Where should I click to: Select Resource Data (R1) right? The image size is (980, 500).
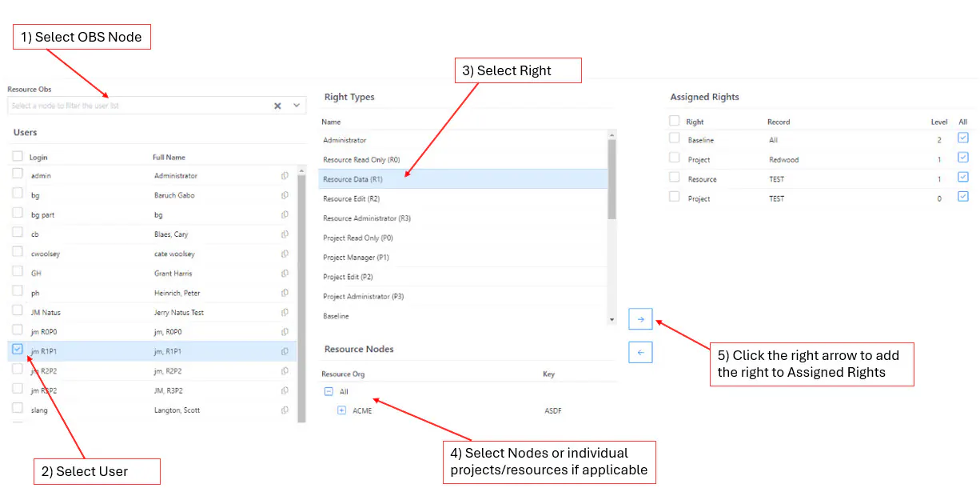pos(463,179)
